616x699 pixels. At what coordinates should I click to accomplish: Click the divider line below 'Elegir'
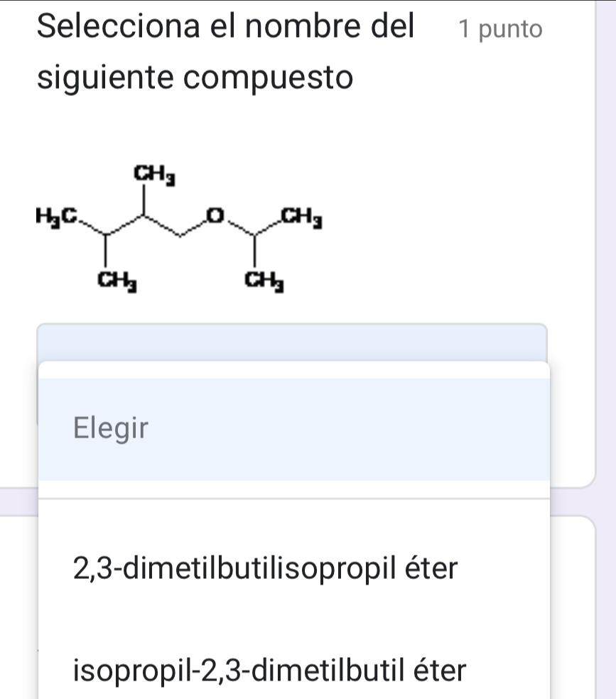[x=293, y=498]
